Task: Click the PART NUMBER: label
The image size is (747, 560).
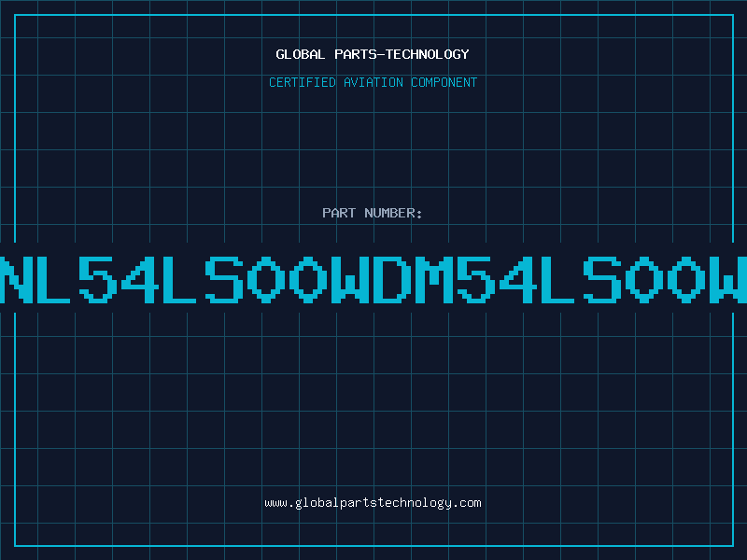Action: click(x=373, y=213)
